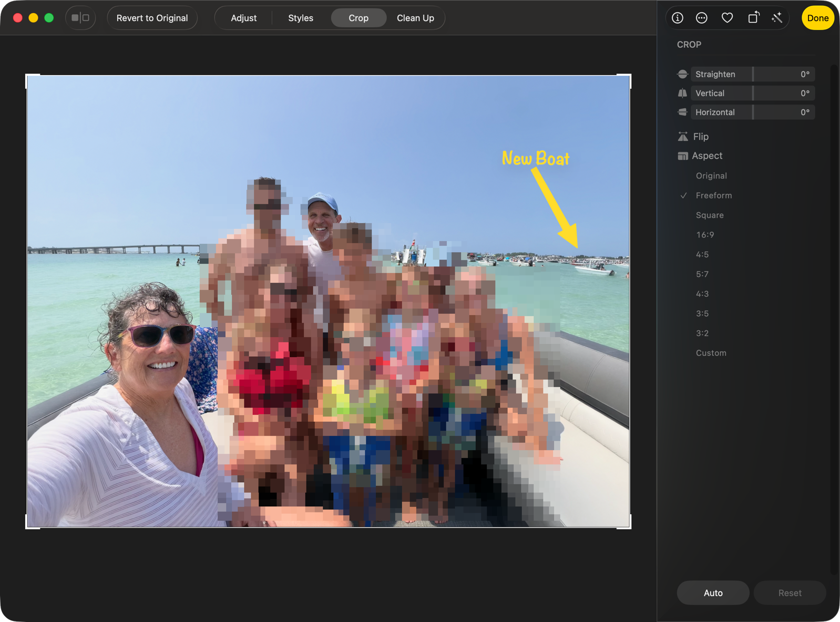Open the More options ellipsis menu

click(x=702, y=18)
